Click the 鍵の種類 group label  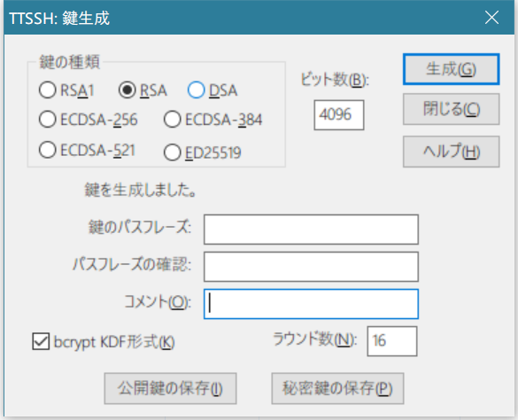click(x=69, y=62)
